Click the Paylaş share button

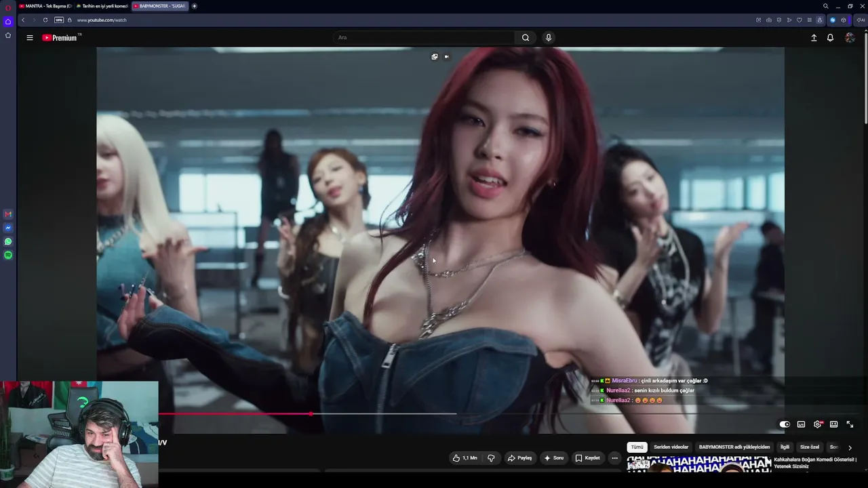(x=520, y=458)
